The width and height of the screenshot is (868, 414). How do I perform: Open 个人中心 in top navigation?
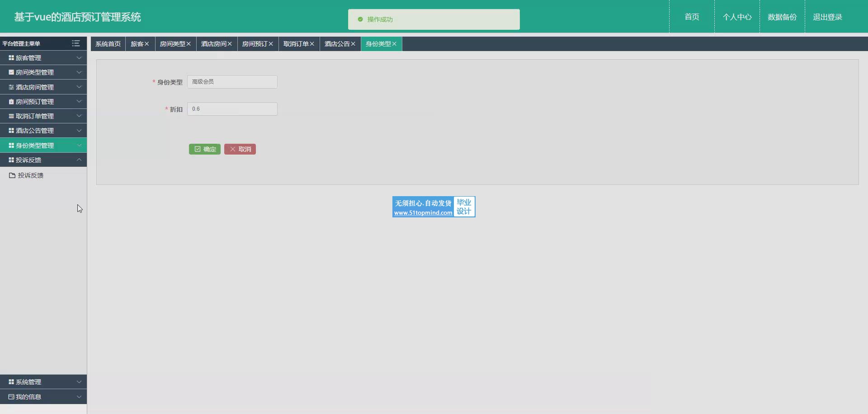737,17
